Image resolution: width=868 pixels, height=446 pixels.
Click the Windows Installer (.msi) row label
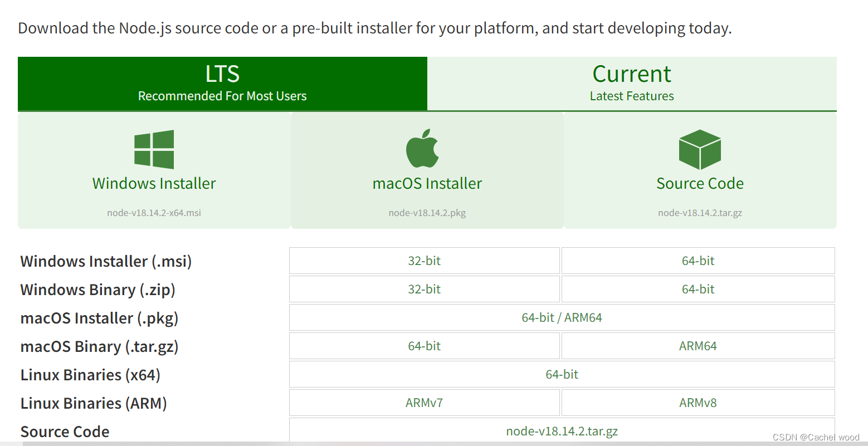[106, 261]
